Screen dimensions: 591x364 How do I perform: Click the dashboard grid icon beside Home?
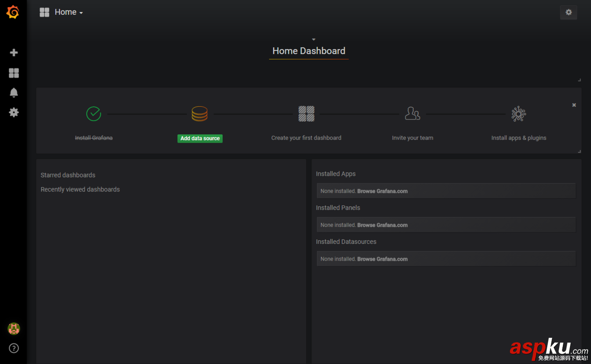(44, 12)
